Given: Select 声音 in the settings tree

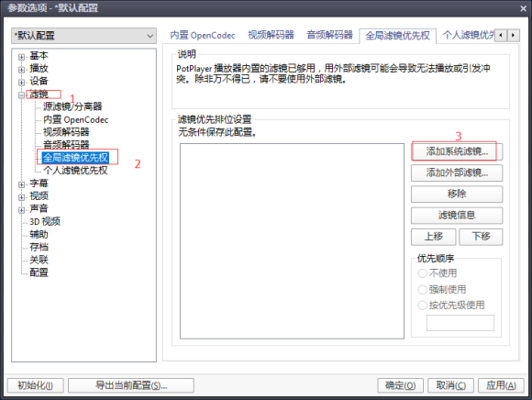Looking at the screenshot, I should point(39,208).
